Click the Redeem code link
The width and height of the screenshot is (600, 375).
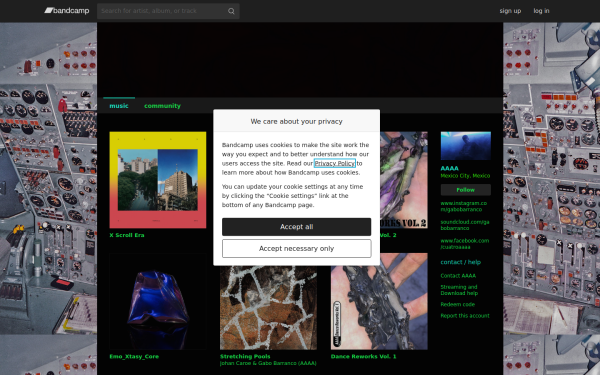tap(458, 305)
